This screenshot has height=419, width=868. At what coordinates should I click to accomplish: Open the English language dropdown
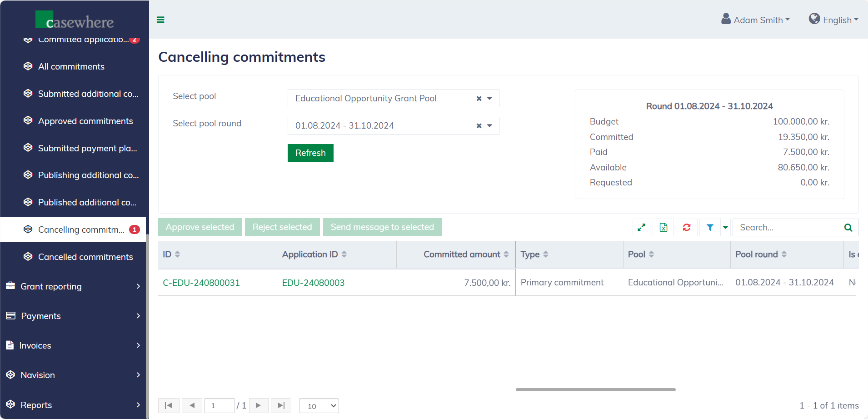click(x=833, y=20)
